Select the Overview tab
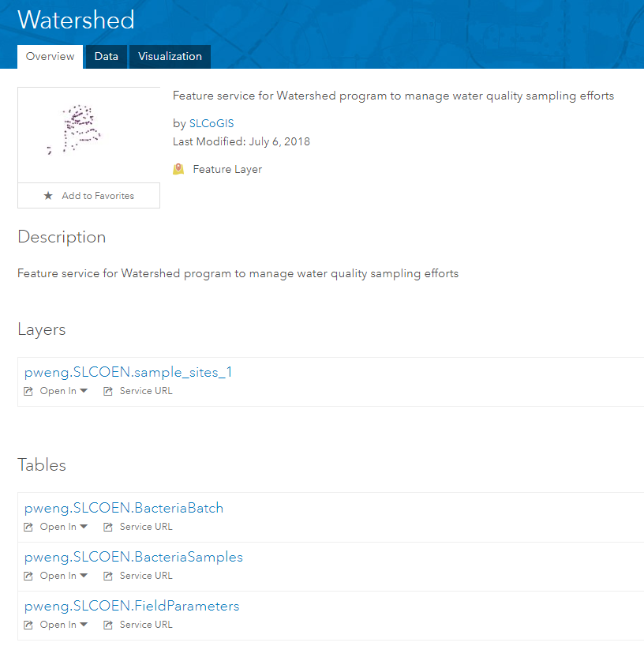 (50, 56)
